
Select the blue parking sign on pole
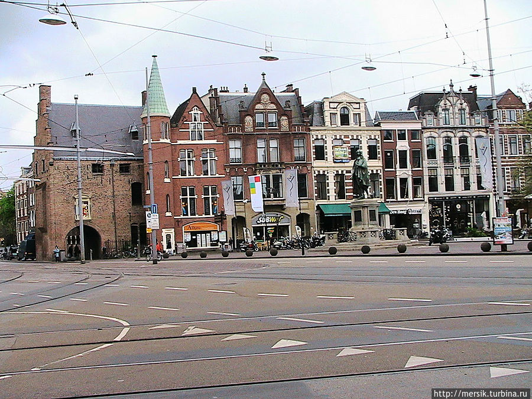154,209
